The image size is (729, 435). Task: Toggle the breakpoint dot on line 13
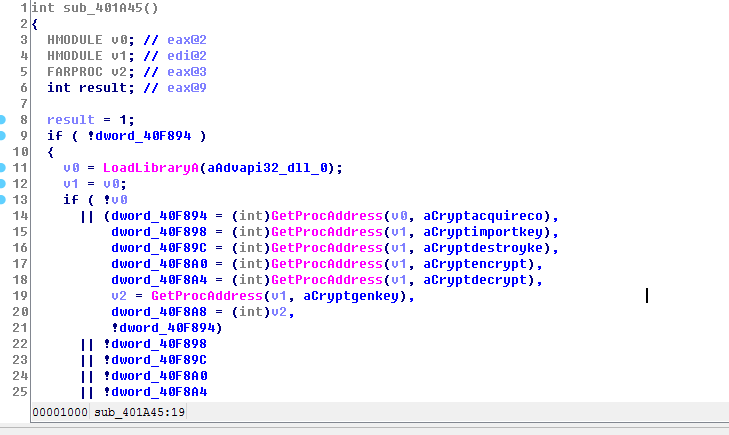3,199
